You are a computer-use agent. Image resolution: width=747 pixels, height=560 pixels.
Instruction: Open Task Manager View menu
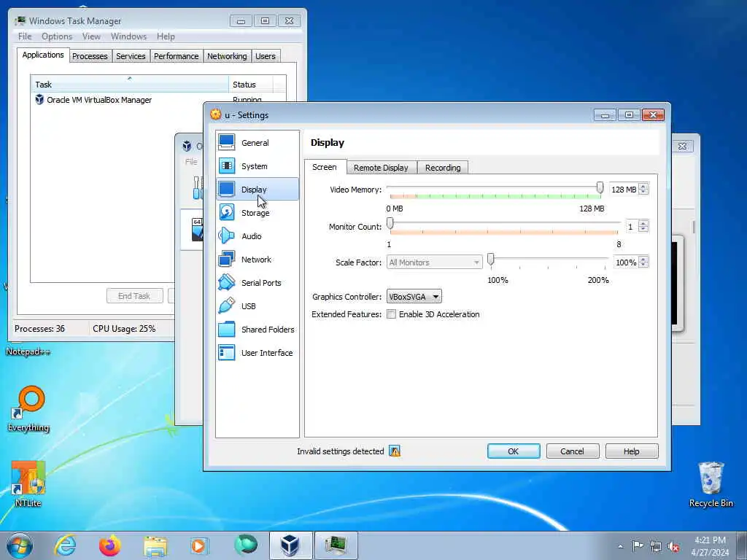pyautogui.click(x=91, y=36)
